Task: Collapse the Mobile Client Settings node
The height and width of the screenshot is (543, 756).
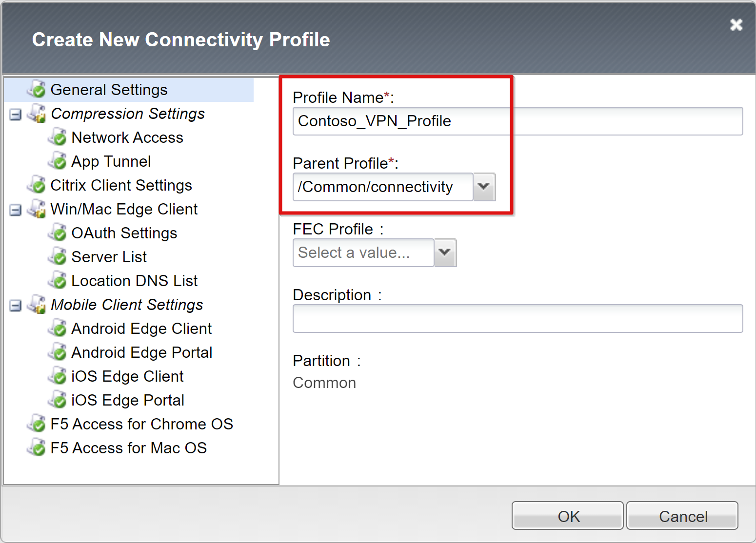Action: 16,306
